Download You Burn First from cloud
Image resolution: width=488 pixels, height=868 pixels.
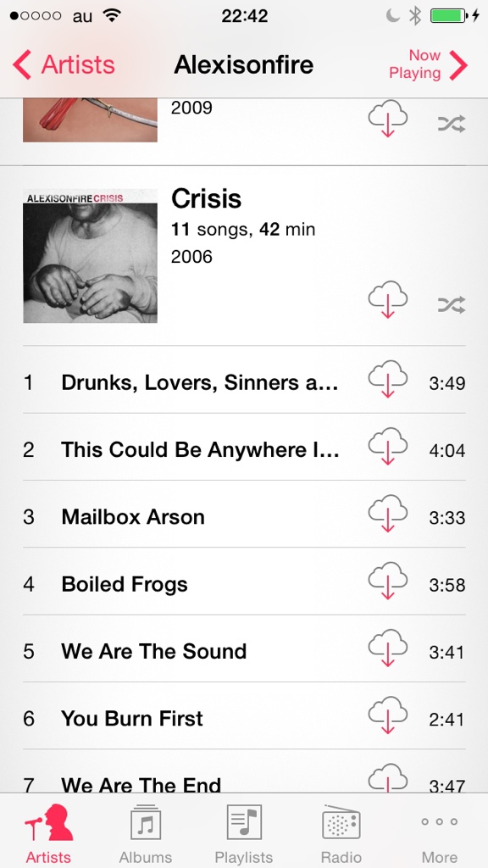click(388, 715)
